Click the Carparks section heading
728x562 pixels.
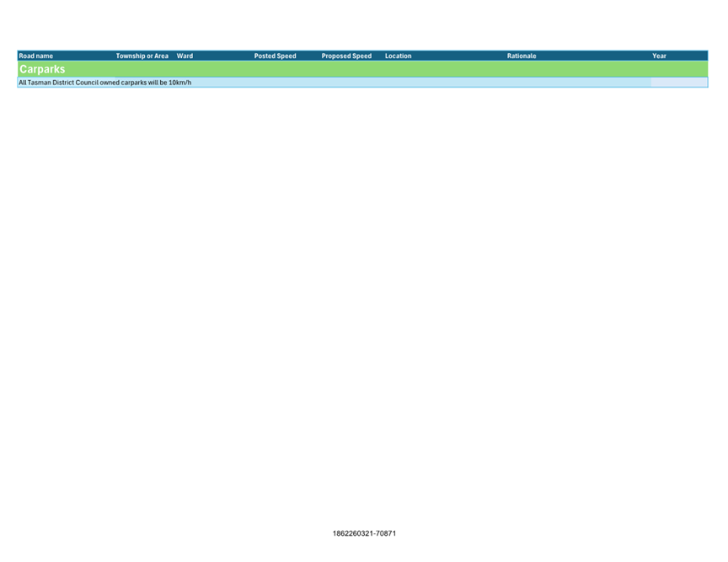[x=42, y=69]
